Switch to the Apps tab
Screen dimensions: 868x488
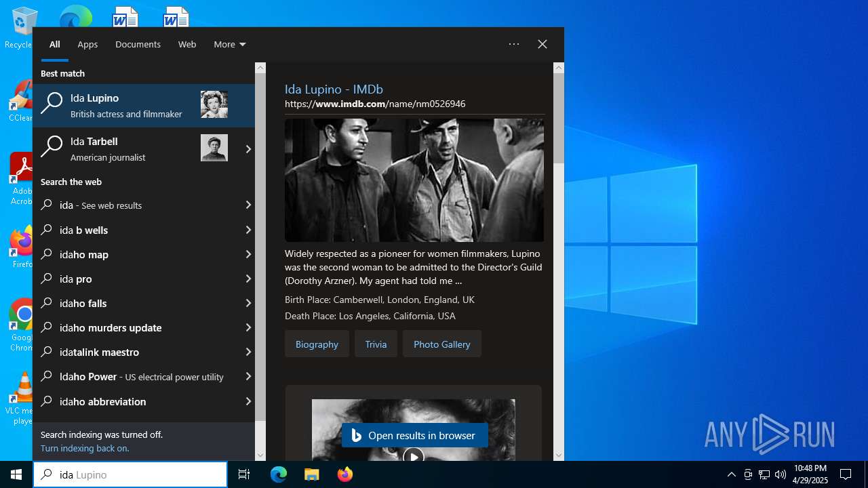tap(87, 44)
